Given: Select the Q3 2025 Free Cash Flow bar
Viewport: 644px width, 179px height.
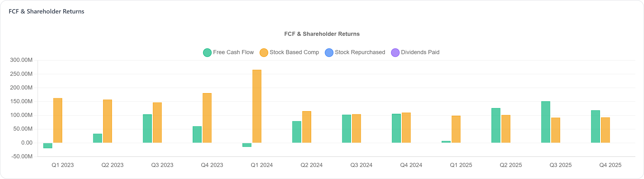Looking at the screenshot, I should 545,122.
